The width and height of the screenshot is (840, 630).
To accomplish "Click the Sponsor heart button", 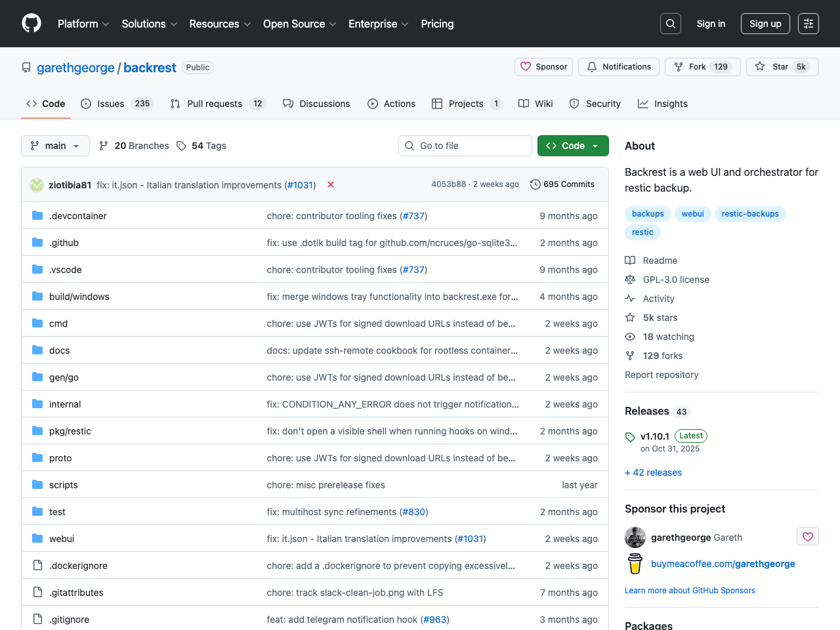I will coord(543,67).
